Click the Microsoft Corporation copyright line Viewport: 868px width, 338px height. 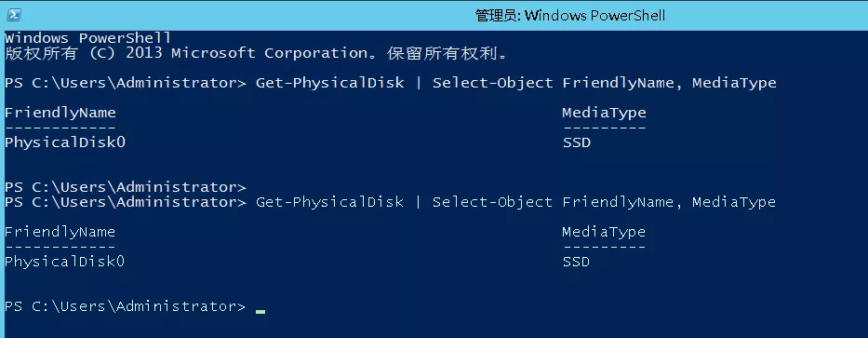pos(256,53)
